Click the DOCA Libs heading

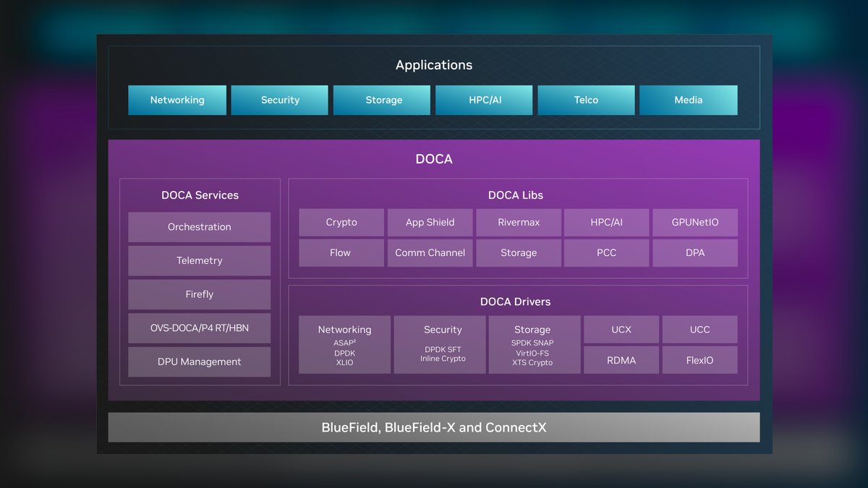[516, 195]
